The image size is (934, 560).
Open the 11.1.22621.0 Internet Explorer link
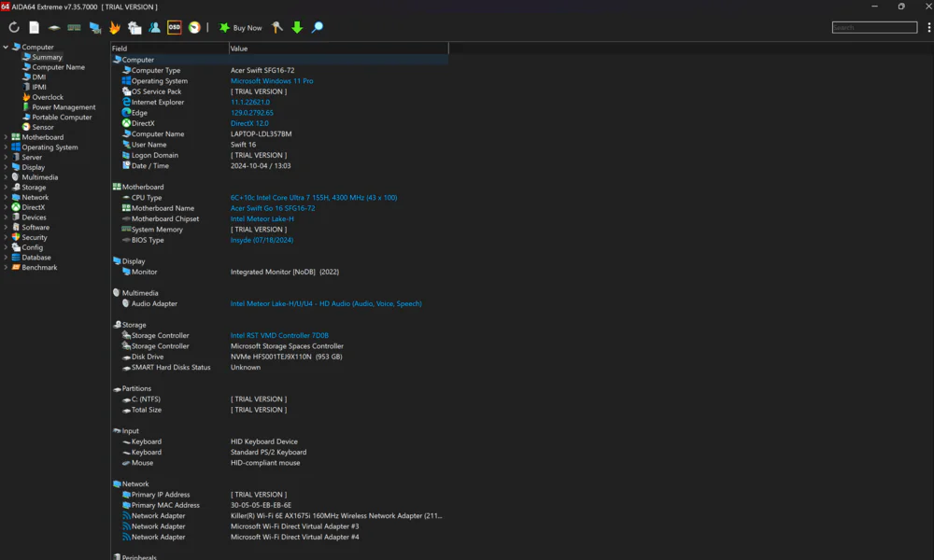coord(250,103)
